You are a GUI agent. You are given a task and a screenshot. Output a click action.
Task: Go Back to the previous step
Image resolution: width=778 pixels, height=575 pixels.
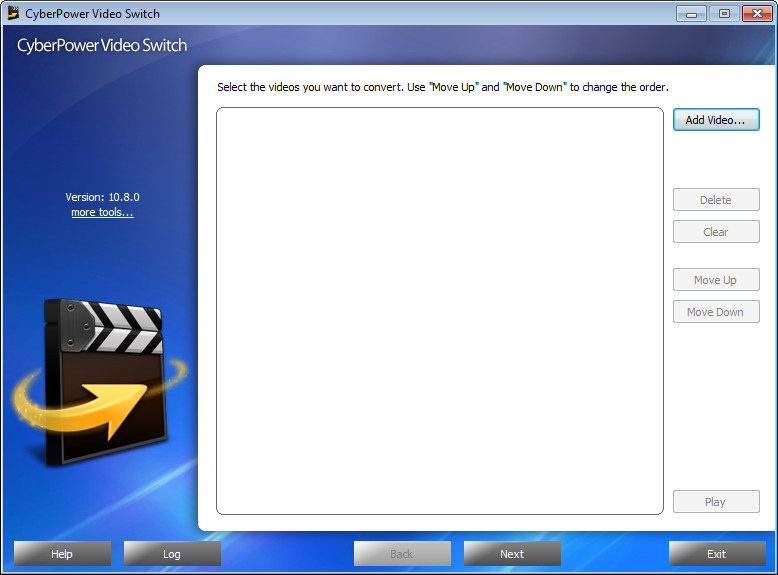402,554
